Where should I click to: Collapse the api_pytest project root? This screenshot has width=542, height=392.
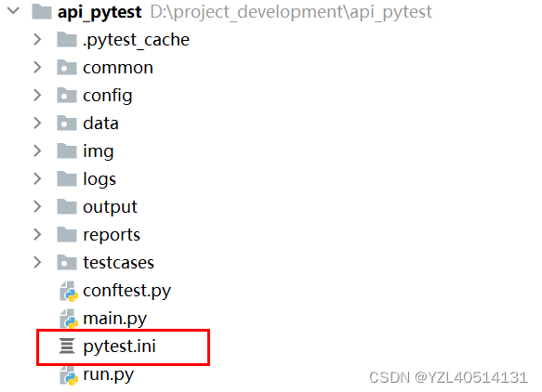(14, 11)
